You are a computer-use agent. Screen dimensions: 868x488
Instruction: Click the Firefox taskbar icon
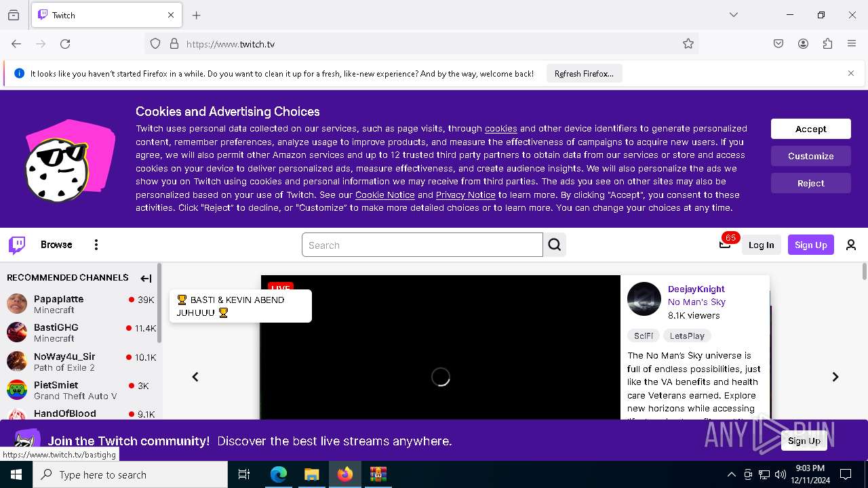(x=344, y=474)
